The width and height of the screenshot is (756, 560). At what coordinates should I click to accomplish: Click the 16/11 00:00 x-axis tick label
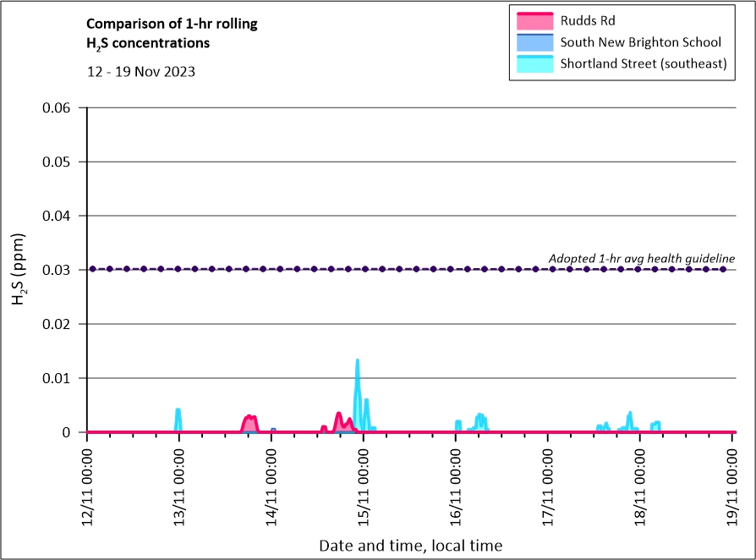[x=456, y=483]
